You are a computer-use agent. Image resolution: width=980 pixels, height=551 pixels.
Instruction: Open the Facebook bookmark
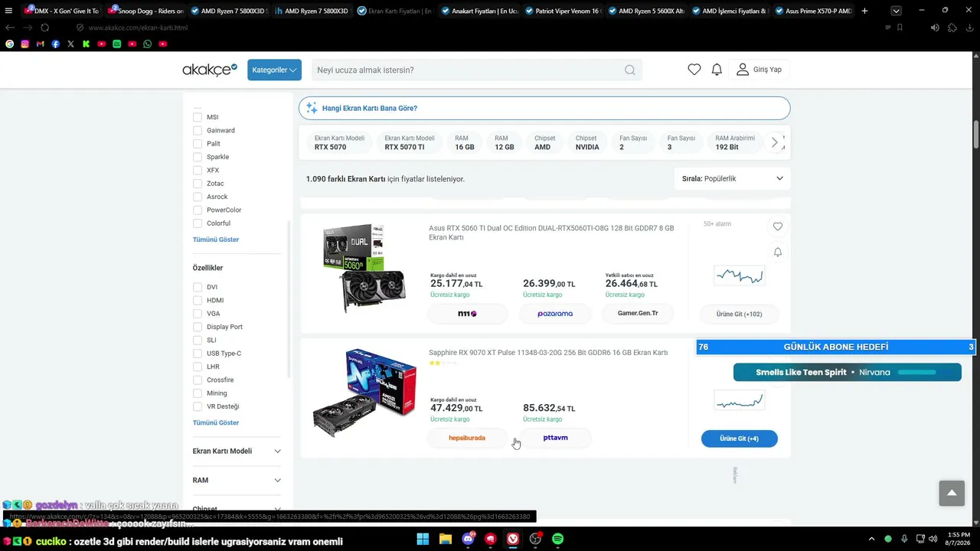55,44
